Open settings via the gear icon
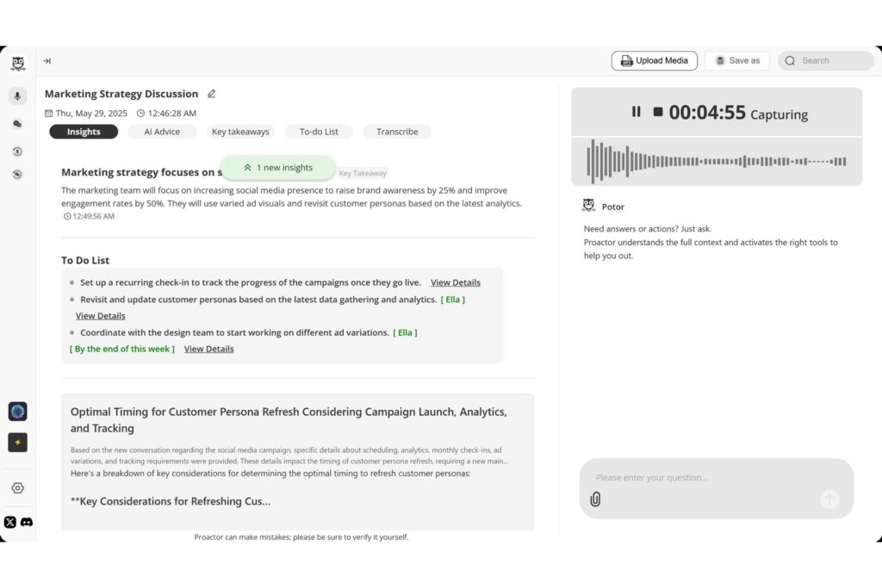882x588 pixels. 17,488
